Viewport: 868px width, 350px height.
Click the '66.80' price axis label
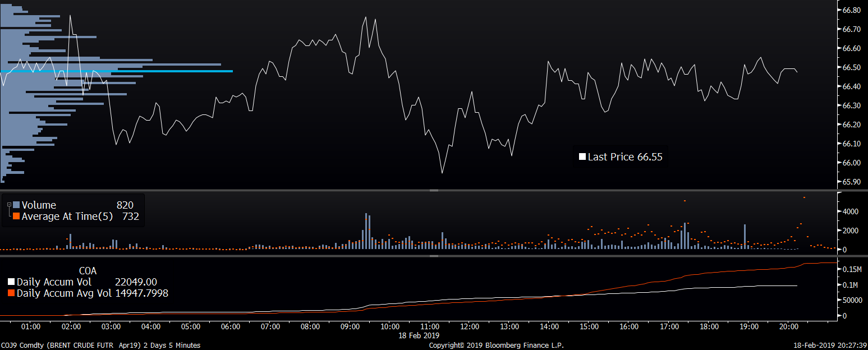[852, 10]
